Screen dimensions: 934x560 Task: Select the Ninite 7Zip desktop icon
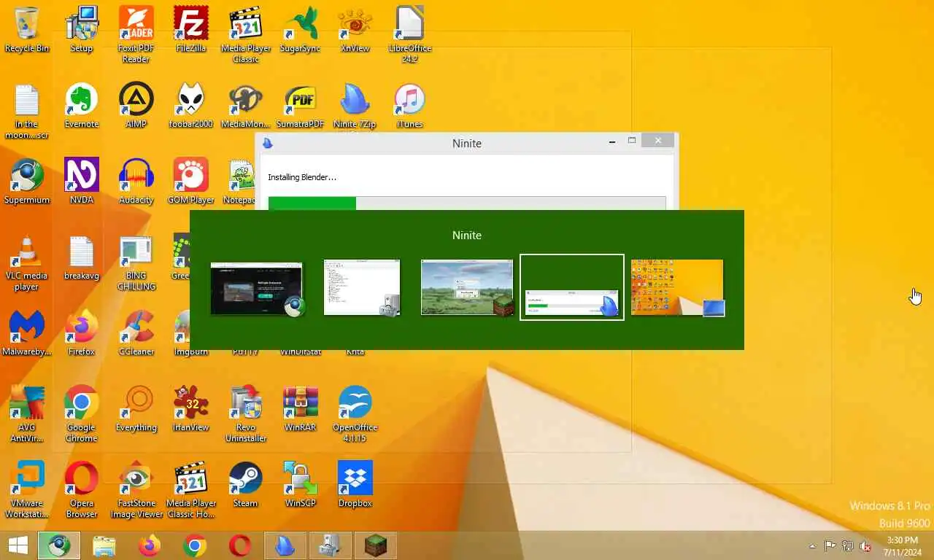355,105
